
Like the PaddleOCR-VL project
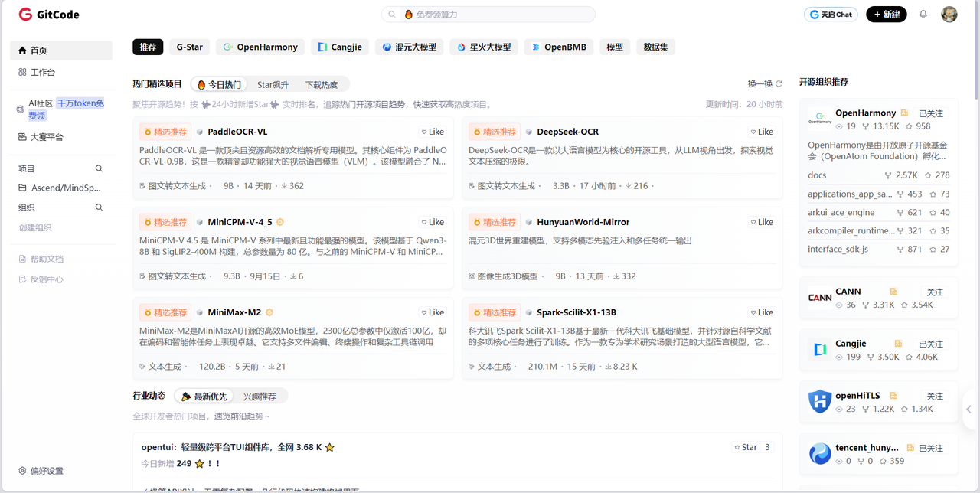pos(433,132)
